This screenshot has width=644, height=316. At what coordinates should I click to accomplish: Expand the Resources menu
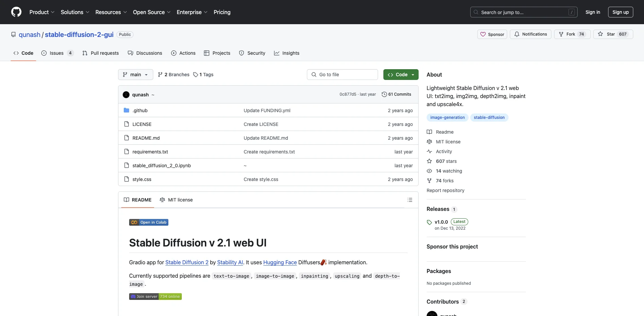pyautogui.click(x=111, y=12)
